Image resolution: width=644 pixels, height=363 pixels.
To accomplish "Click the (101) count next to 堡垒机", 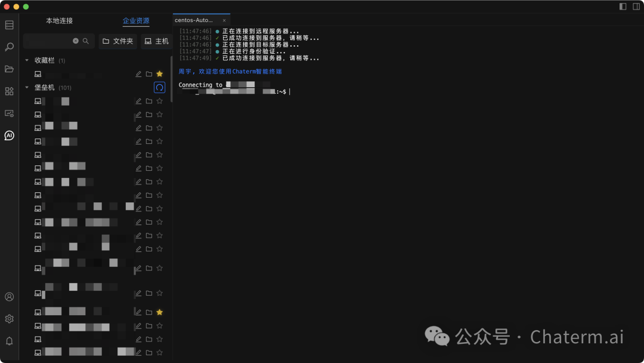I will [65, 88].
